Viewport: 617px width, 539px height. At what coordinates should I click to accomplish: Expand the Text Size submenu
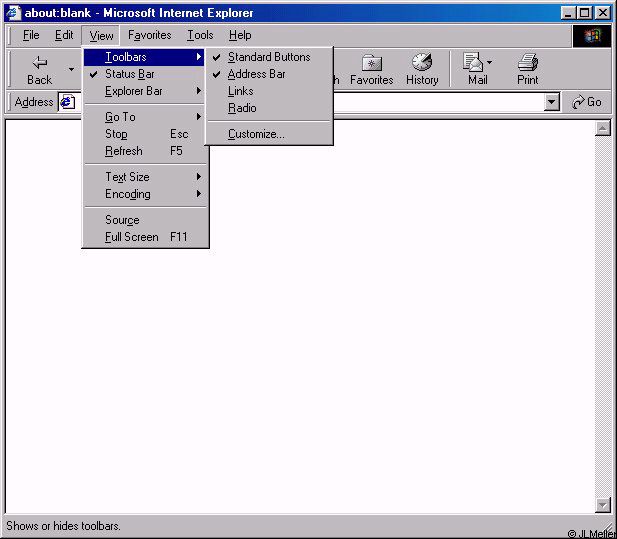click(145, 177)
